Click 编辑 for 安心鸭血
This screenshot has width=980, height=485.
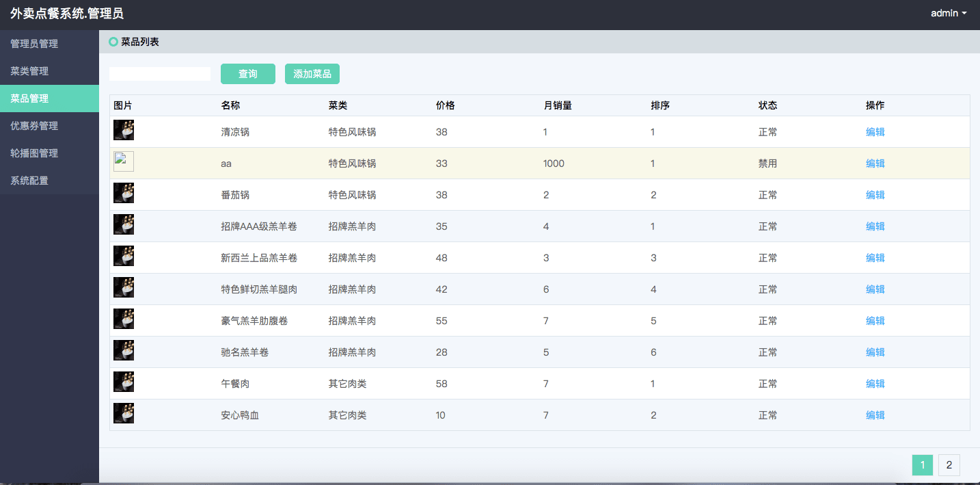point(875,415)
